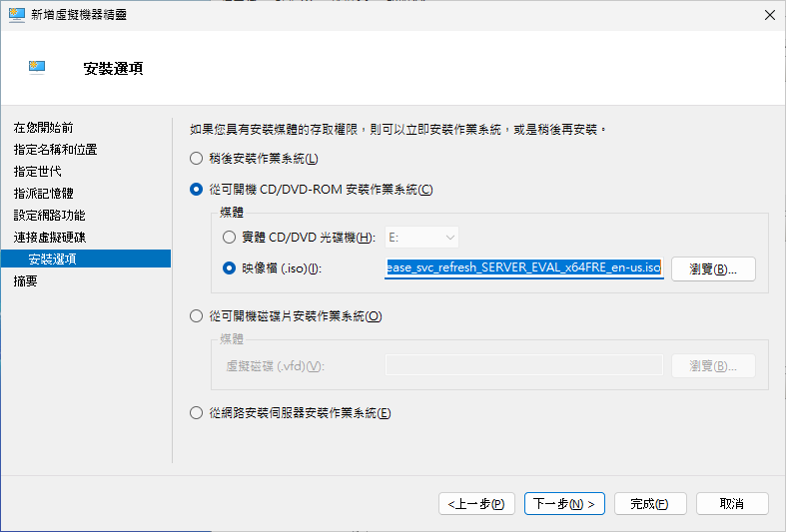Select the highlighted 安裝選項 step
This screenshot has height=532, width=786.
click(x=86, y=259)
